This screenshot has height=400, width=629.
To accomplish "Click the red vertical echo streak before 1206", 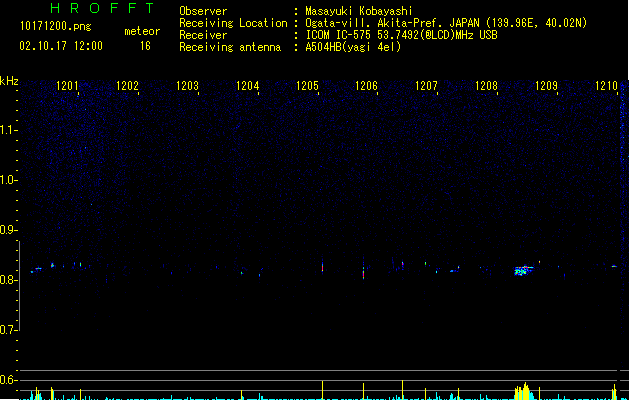I will [x=363, y=272].
